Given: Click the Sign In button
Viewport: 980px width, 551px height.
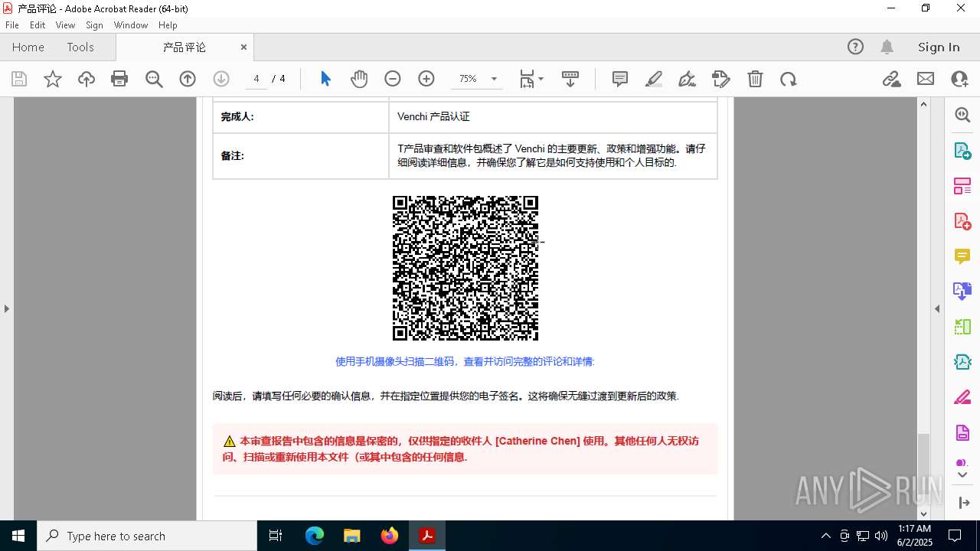Looking at the screenshot, I should coord(939,47).
